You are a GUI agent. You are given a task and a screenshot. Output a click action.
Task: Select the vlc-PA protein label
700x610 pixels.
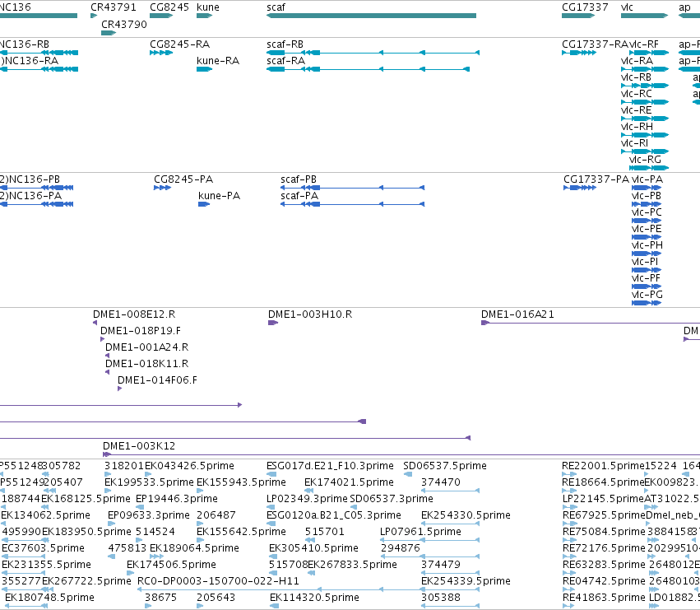coord(647,179)
